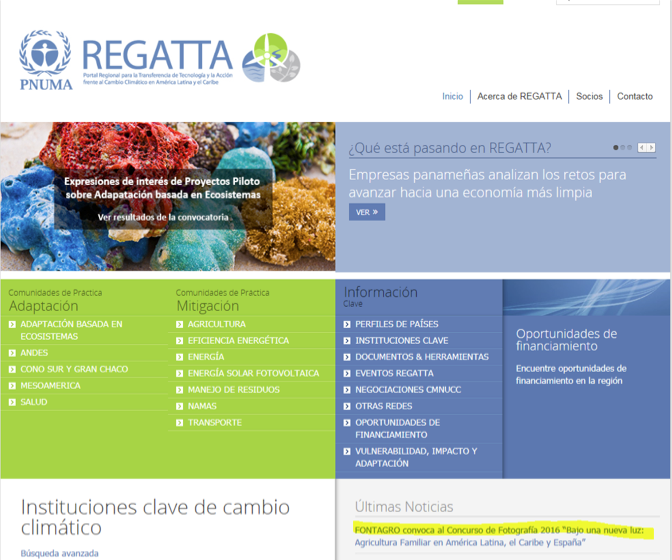672x560 pixels.
Task: Open ENERGÍA SOLAR FOTOVOLTAICA link
Action: tap(254, 373)
